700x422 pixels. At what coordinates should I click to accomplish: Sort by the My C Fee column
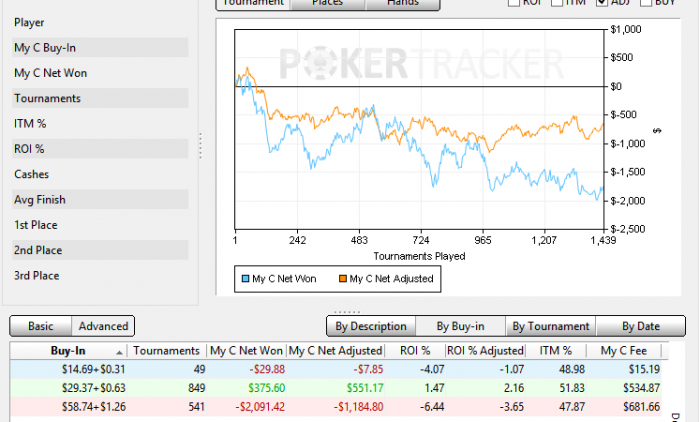click(x=624, y=351)
